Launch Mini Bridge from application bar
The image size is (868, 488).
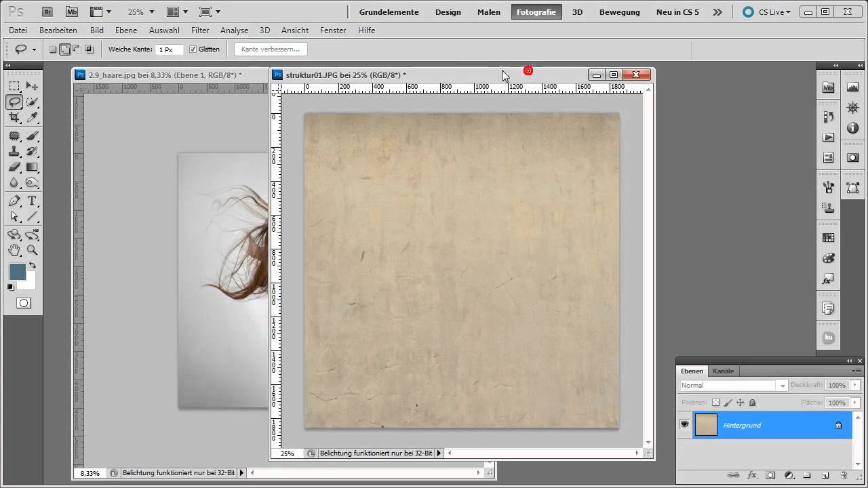click(x=71, y=12)
